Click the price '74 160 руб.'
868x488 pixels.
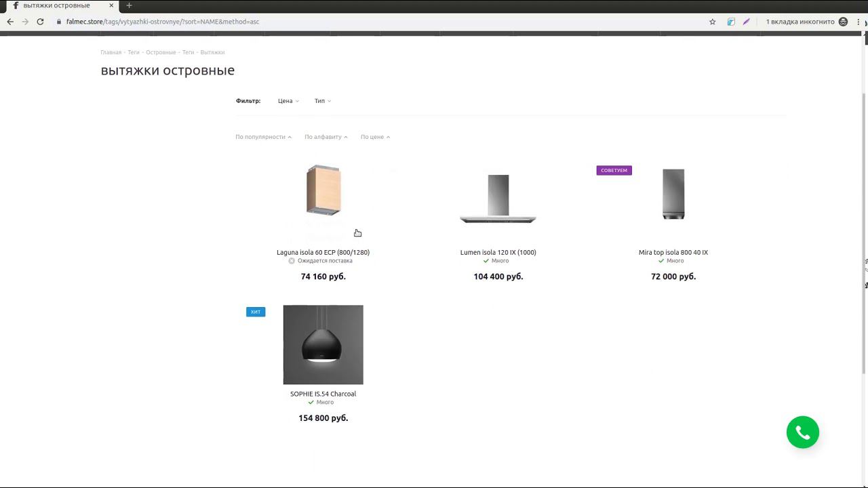point(323,277)
